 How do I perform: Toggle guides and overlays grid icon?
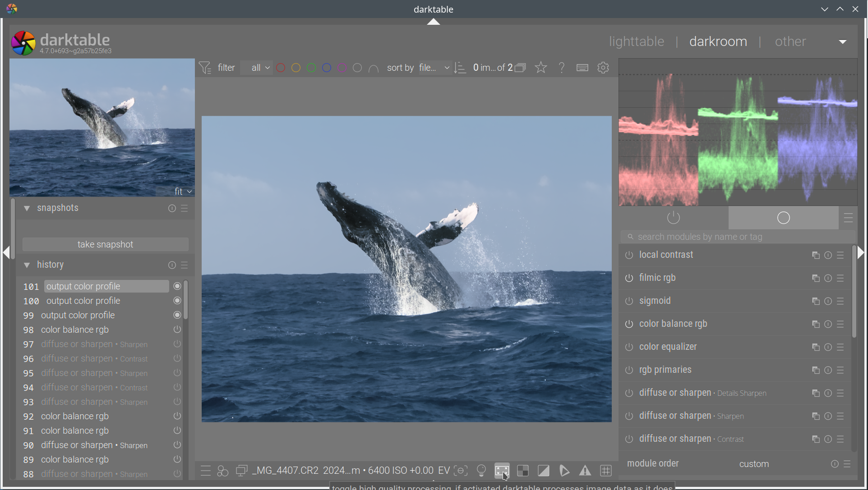[x=606, y=471]
